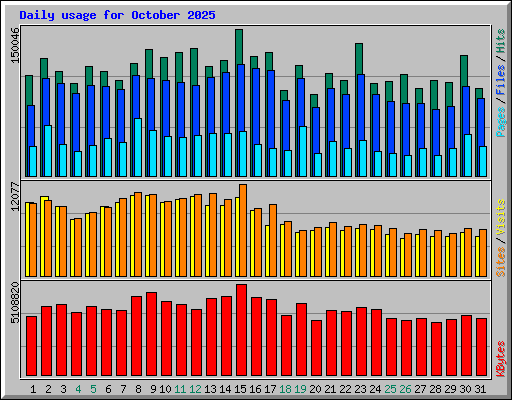Image resolution: width=512 pixels, height=400 pixels.
Task: Click day label 23 on x-axis
Action: point(360,389)
